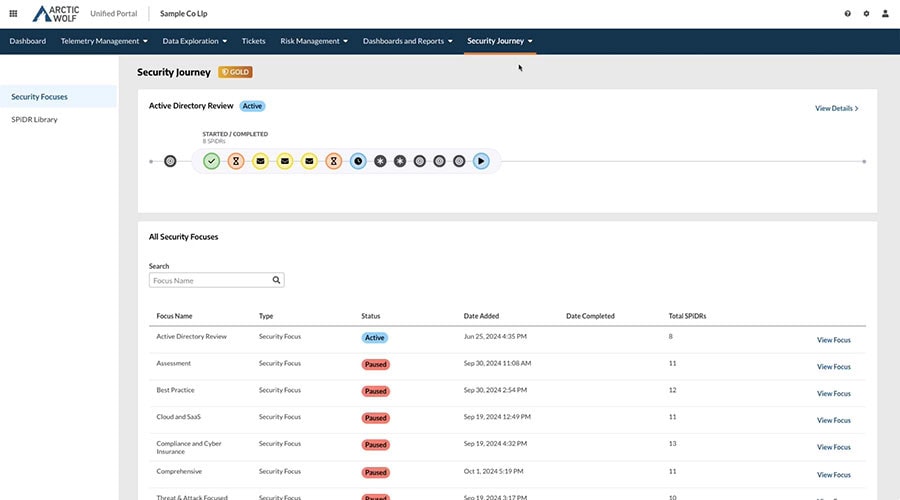The image size is (900, 500).
Task: Click the first yellow envelope SPiDR icon
Action: pyautogui.click(x=260, y=161)
